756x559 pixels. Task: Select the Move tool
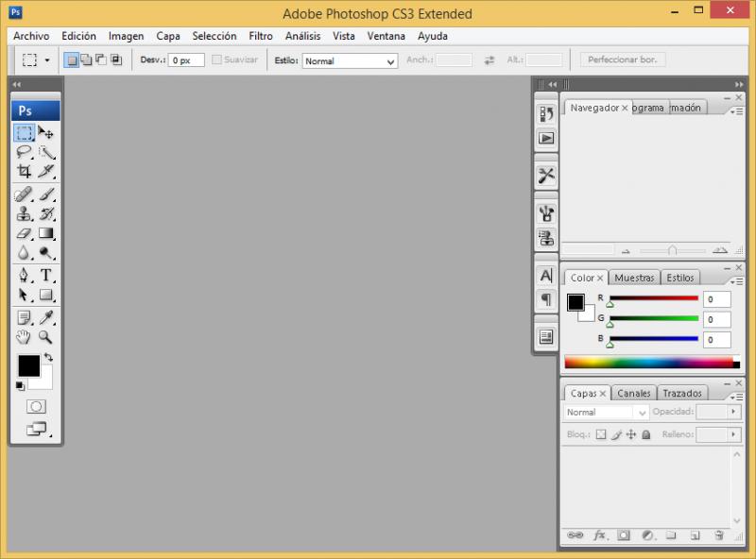(46, 133)
